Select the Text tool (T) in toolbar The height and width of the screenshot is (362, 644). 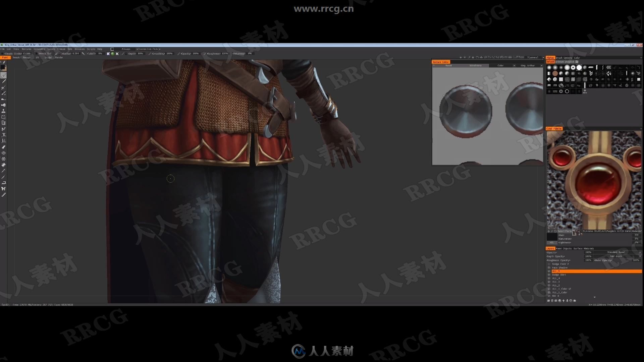coord(4,135)
